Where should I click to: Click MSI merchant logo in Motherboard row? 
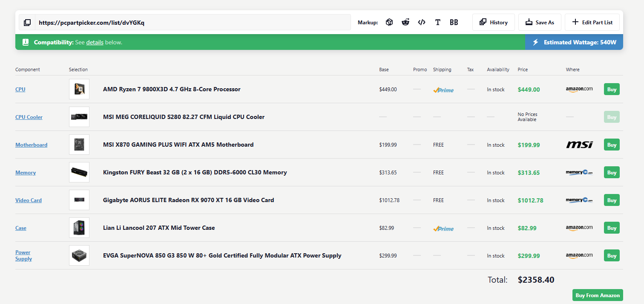click(579, 145)
